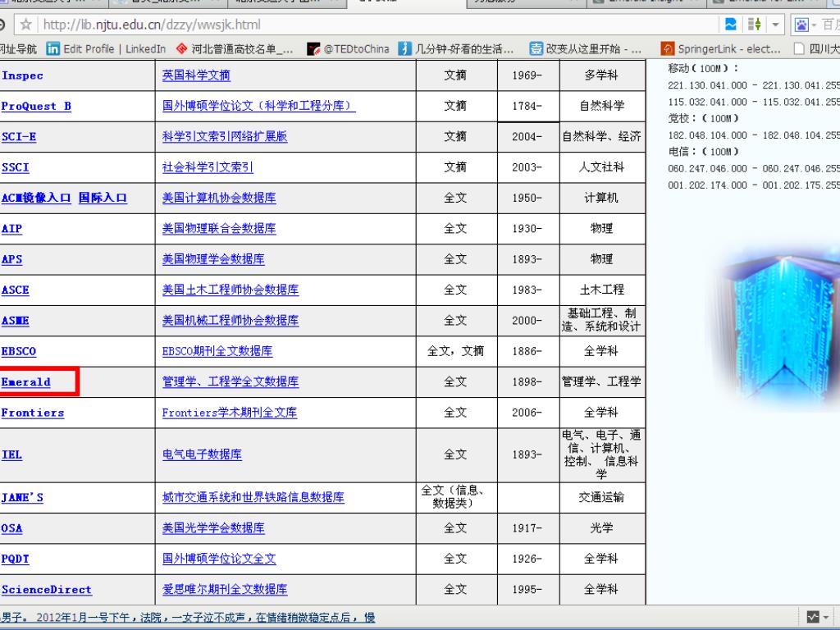Click the ACM 国际入口 link
This screenshot has width=840, height=630.
click(x=103, y=198)
